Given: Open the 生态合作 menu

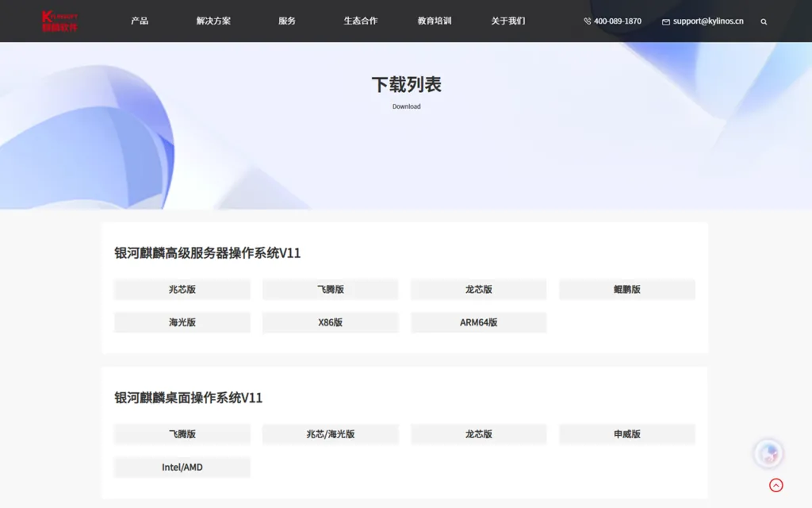Looking at the screenshot, I should pyautogui.click(x=361, y=21).
